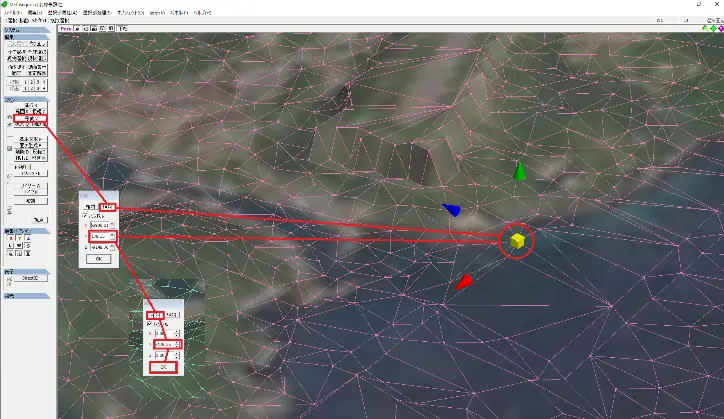Viewport: 724px width, 419px height.
Task: Toggle the checkbox in the lower coordinate dialog
Action: tap(150, 323)
